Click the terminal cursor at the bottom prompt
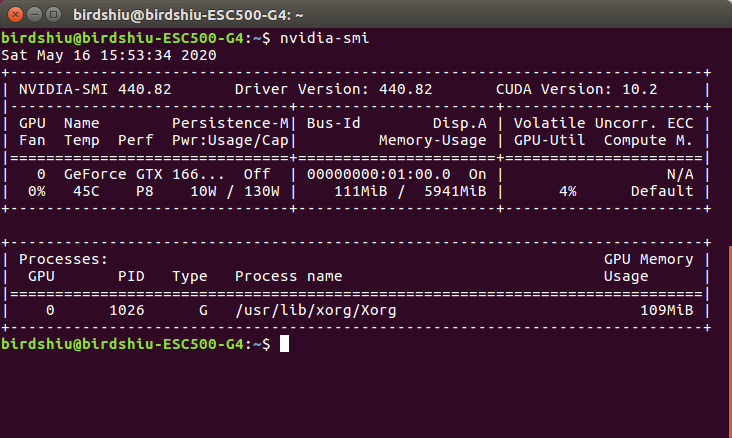Screen dimensions: 732x438 click(x=284, y=344)
